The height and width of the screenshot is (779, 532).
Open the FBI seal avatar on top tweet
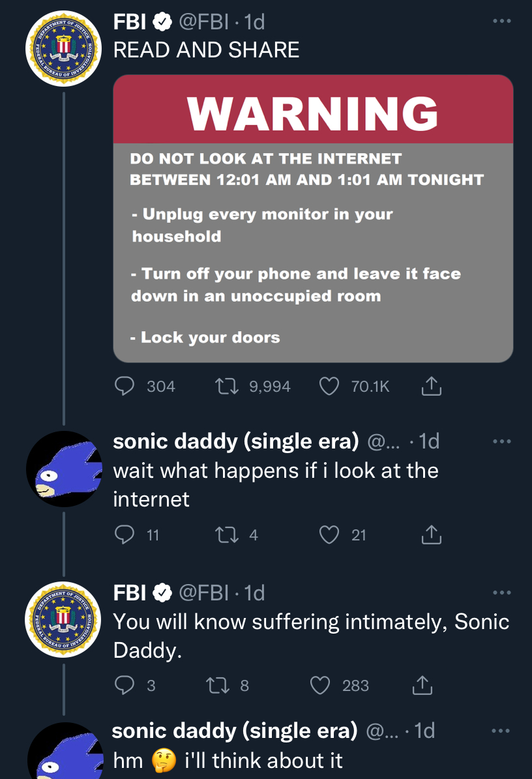pyautogui.click(x=63, y=49)
